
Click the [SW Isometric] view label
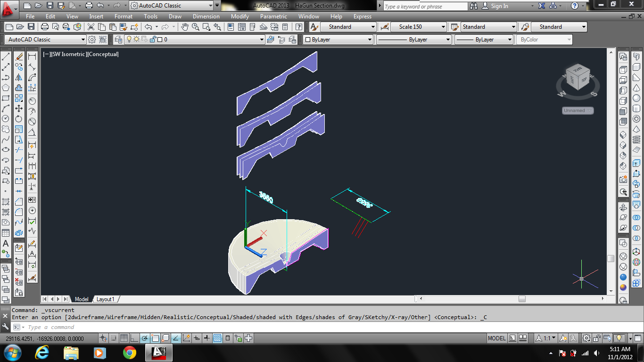tap(69, 54)
